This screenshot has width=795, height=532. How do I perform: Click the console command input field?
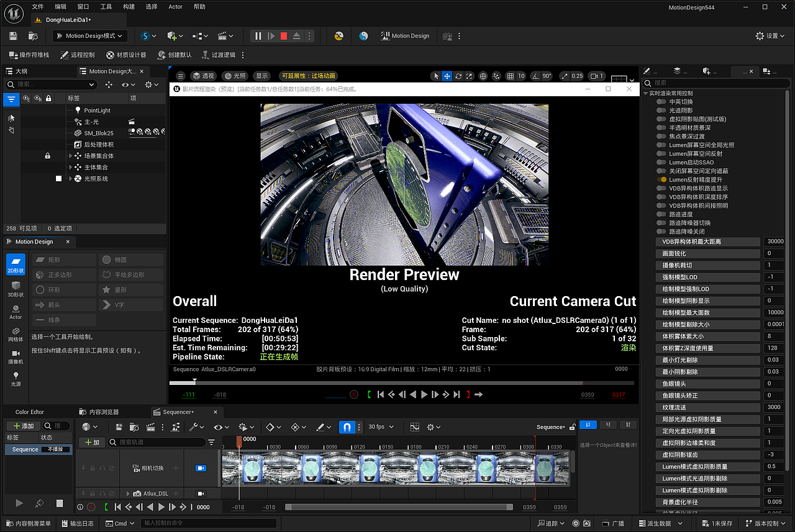pos(209,523)
